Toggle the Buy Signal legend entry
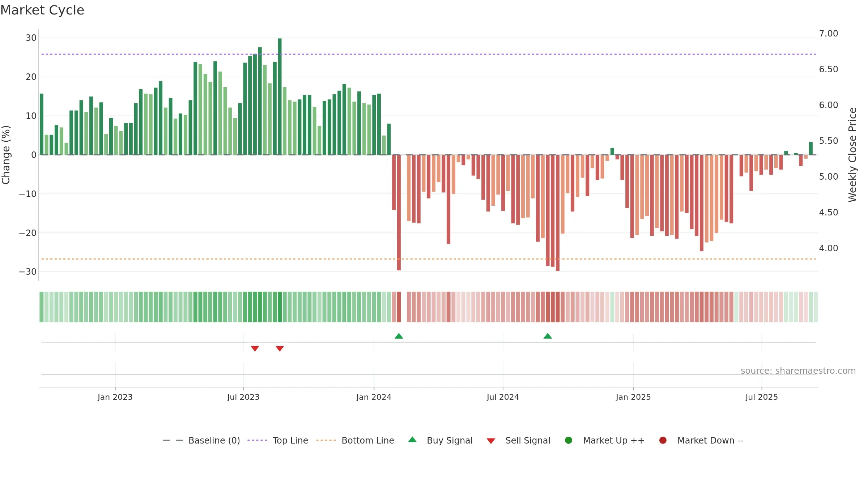Screen dimensions: 868x488 click(x=440, y=440)
